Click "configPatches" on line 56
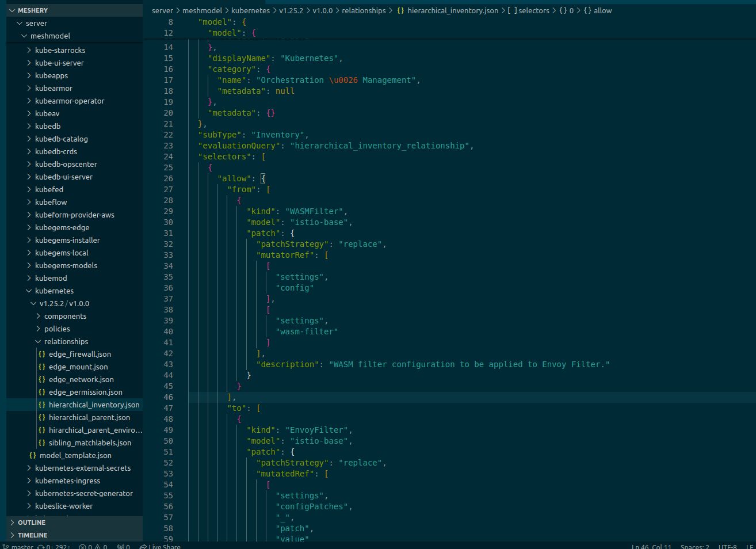 tap(311, 506)
